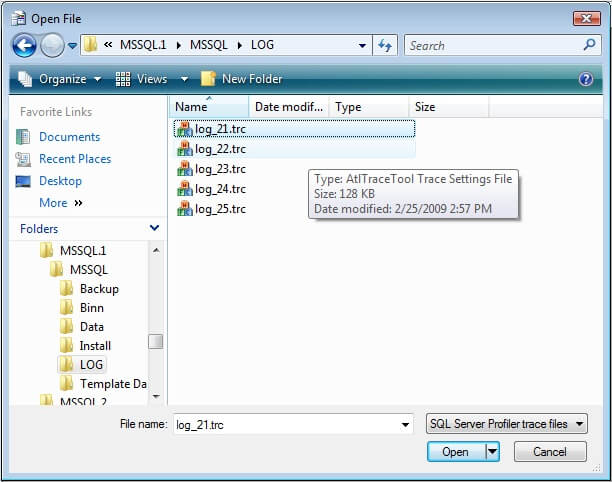Open address bar previous locations dropdown

tap(362, 46)
